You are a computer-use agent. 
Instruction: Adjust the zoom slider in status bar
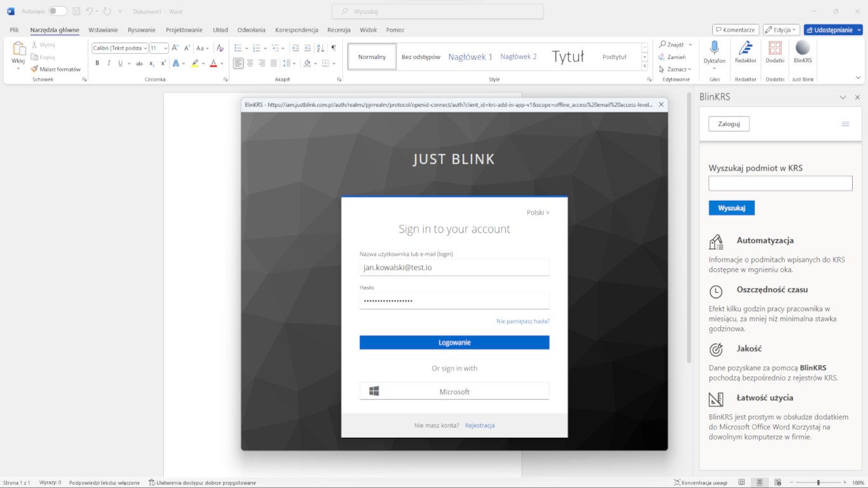[818, 483]
